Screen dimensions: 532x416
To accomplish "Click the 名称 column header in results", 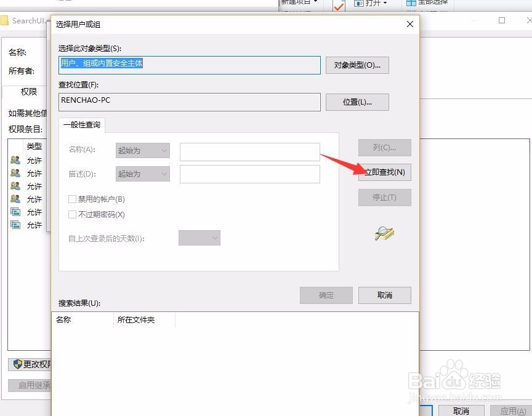I will [x=83, y=320].
